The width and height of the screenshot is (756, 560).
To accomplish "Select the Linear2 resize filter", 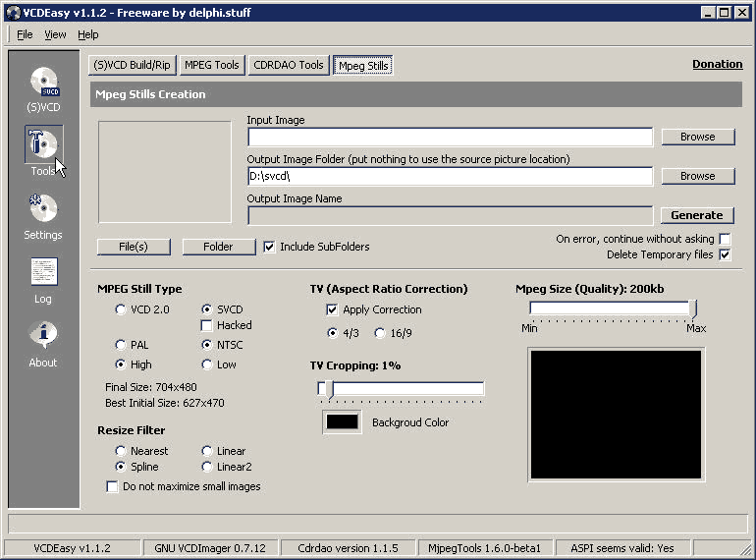I will [207, 467].
